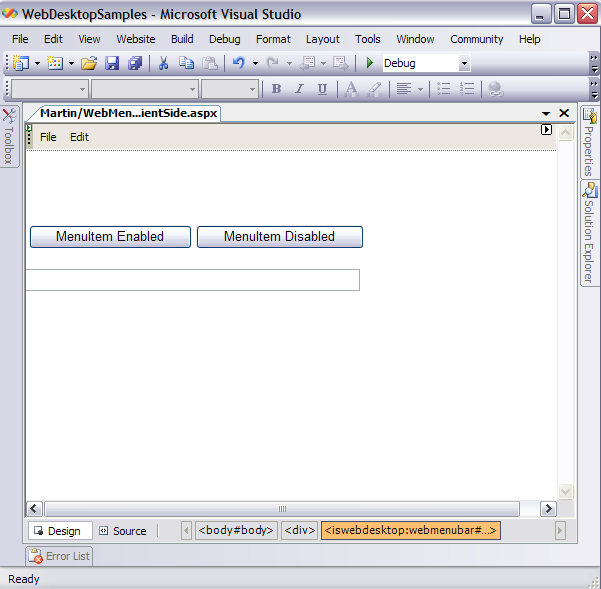Open the active files dropdown arrow

click(546, 114)
